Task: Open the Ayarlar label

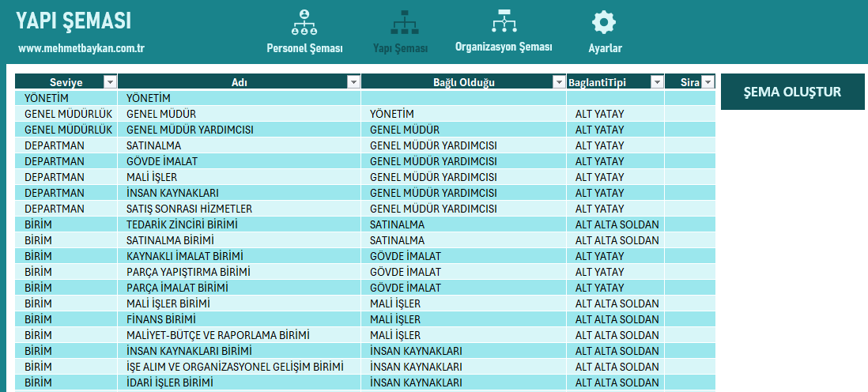Action: pyautogui.click(x=605, y=48)
